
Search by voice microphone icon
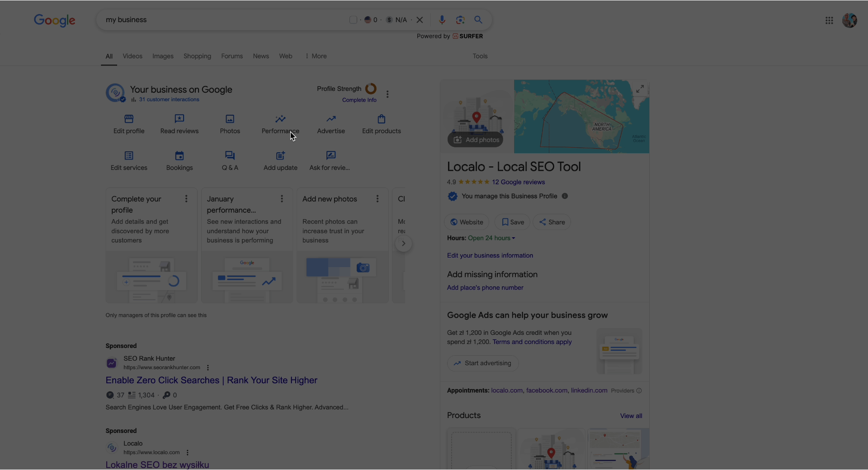[x=442, y=20]
